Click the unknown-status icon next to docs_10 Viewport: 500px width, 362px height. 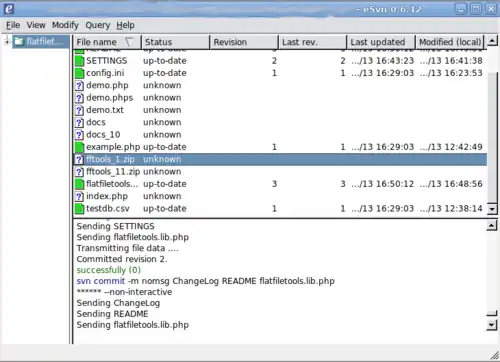tap(79, 135)
